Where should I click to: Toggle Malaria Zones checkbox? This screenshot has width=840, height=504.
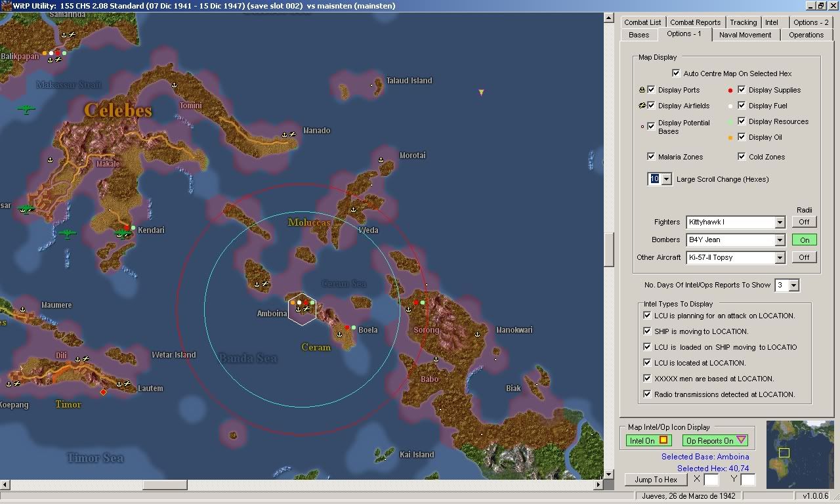click(x=652, y=157)
